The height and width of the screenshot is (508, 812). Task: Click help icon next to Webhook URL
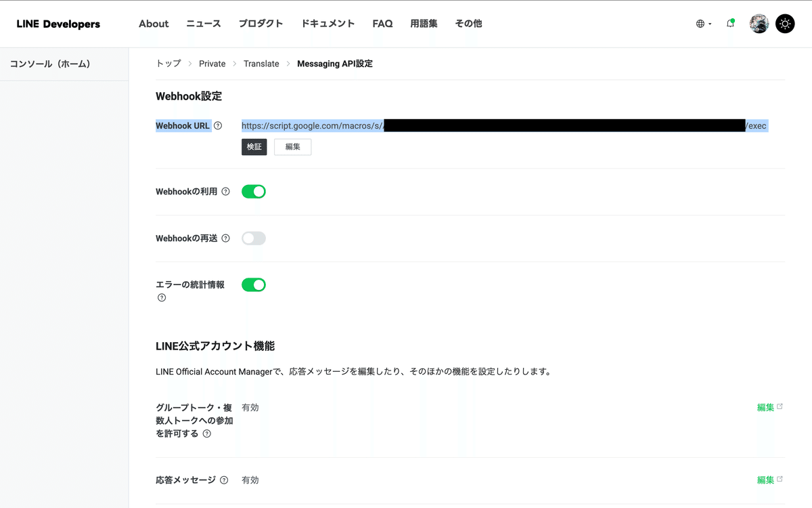click(x=218, y=125)
